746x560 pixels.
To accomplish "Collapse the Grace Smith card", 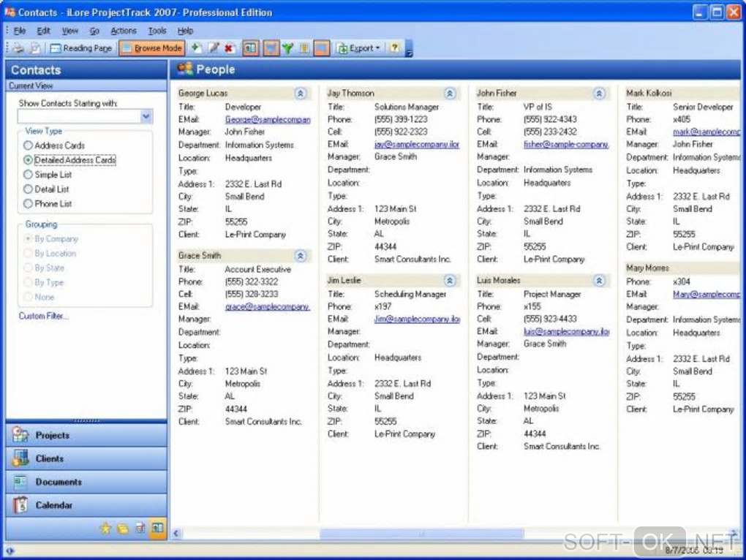I will tap(300, 256).
